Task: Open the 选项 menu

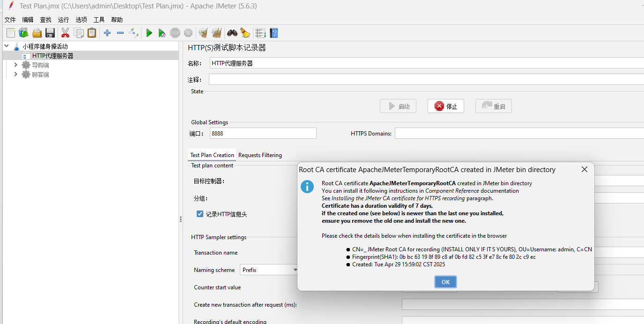Action: (81, 20)
